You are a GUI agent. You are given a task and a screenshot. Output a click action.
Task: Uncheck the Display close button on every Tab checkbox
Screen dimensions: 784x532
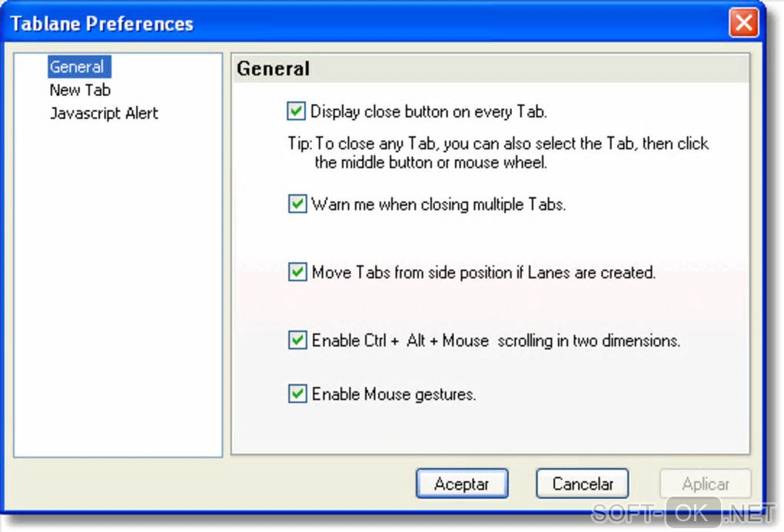(x=297, y=111)
